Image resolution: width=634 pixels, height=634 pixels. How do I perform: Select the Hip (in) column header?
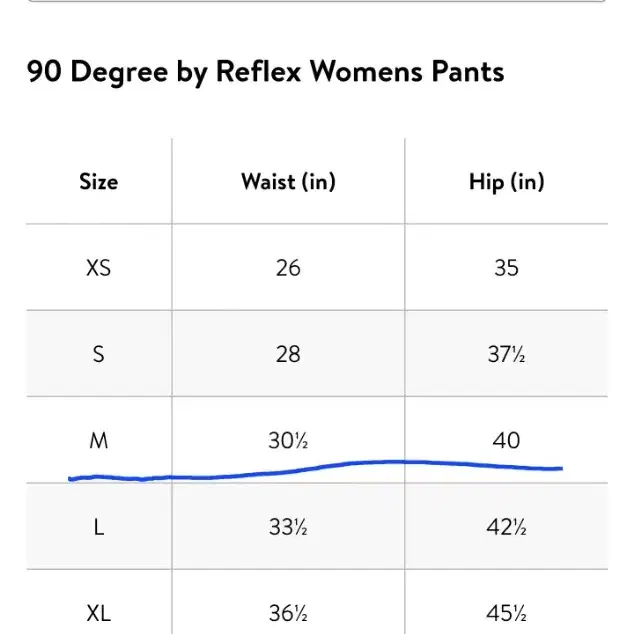point(506,182)
